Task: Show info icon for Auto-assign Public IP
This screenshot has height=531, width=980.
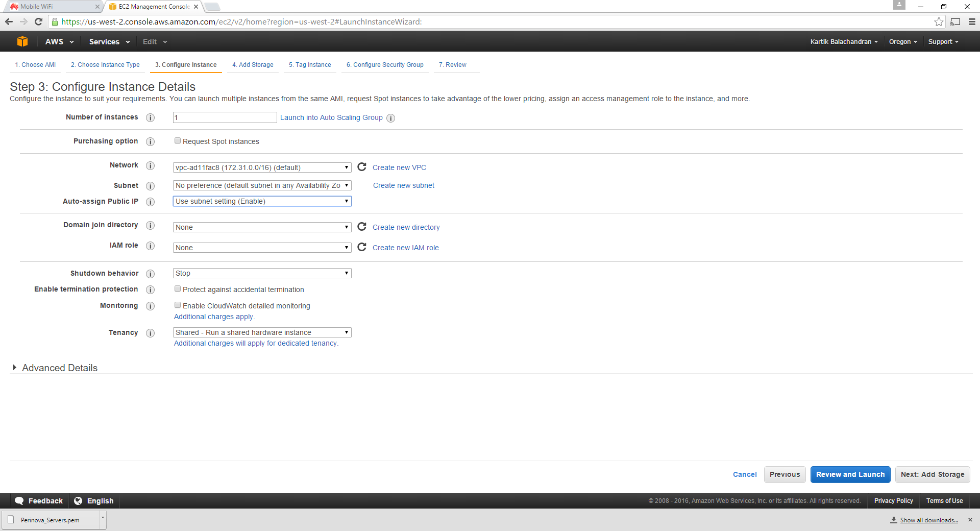Action: click(150, 202)
